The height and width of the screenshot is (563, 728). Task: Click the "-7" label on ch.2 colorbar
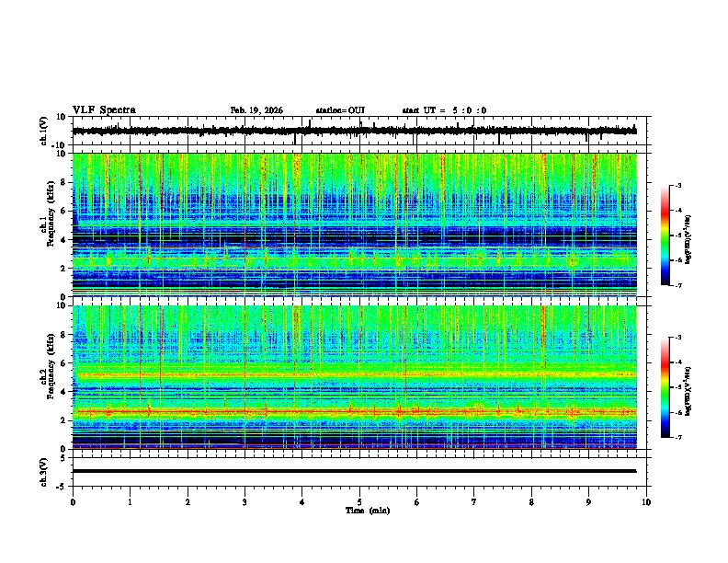click(678, 437)
